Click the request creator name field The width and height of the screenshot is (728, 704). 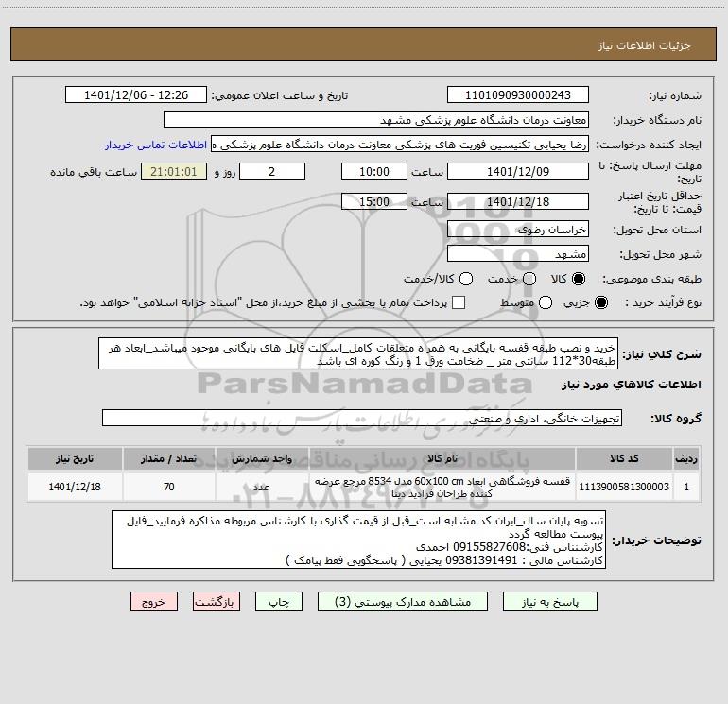coord(400,145)
